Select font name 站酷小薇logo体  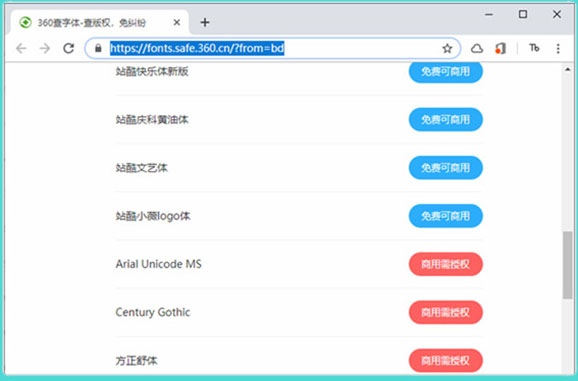tap(153, 216)
